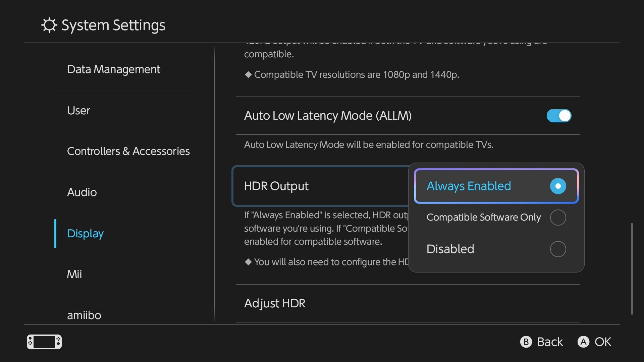
Task: Open the HDR Output dropdown row
Action: 320,186
